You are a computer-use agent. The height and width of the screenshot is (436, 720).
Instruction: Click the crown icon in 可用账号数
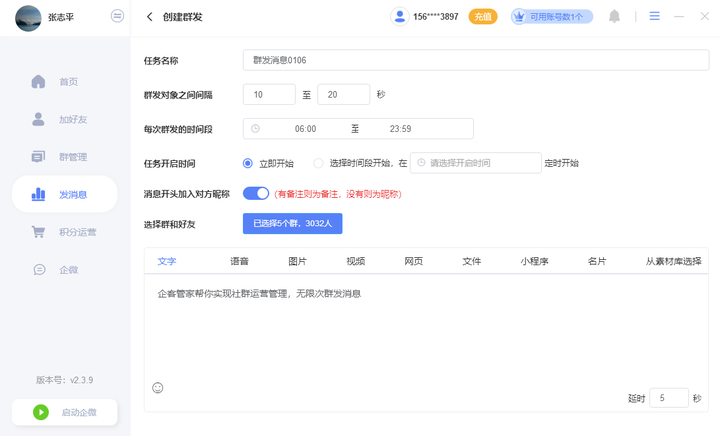pos(519,17)
